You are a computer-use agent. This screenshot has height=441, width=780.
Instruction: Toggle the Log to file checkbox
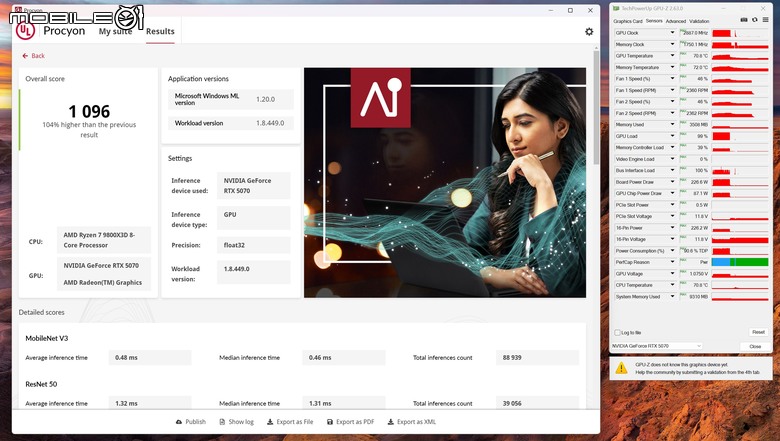(617, 332)
